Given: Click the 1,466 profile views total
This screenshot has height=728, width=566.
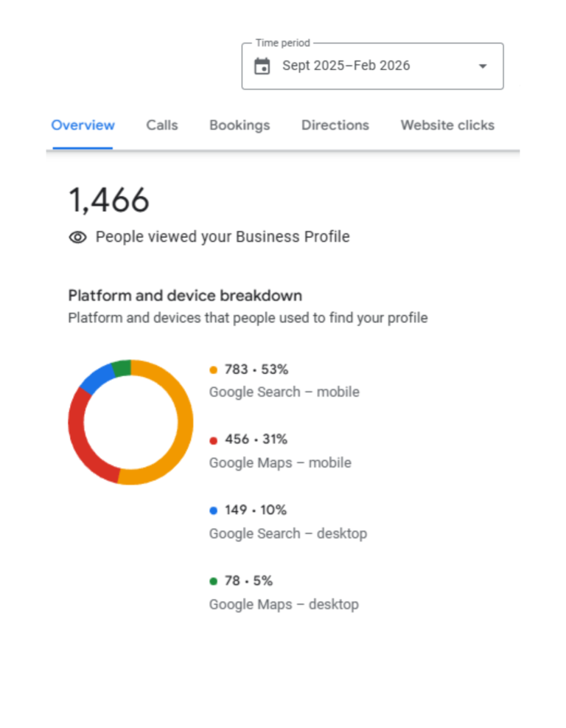Looking at the screenshot, I should tap(109, 199).
